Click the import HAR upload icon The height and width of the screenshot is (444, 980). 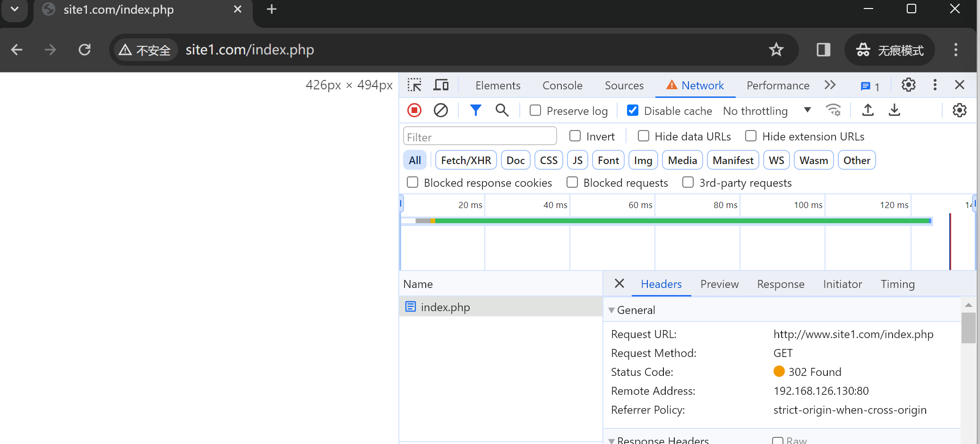[868, 111]
